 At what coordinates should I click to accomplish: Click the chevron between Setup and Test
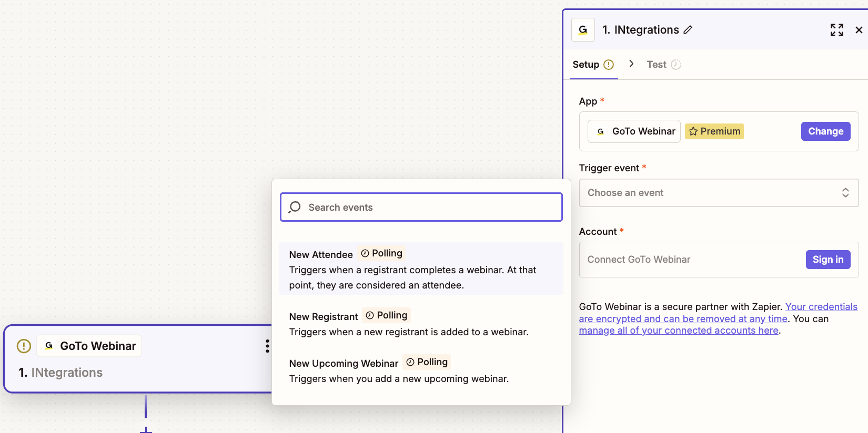(x=631, y=64)
